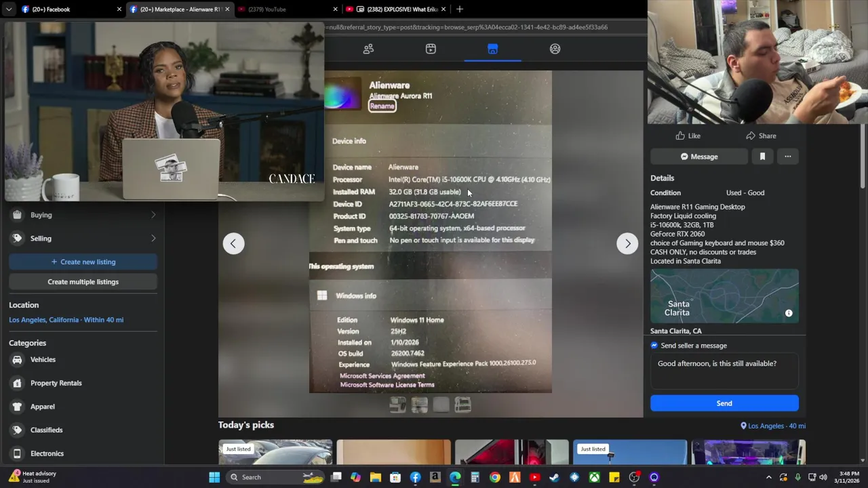Screen dimensions: 868x488
Task: Click Create new listing button
Action: 83,262
